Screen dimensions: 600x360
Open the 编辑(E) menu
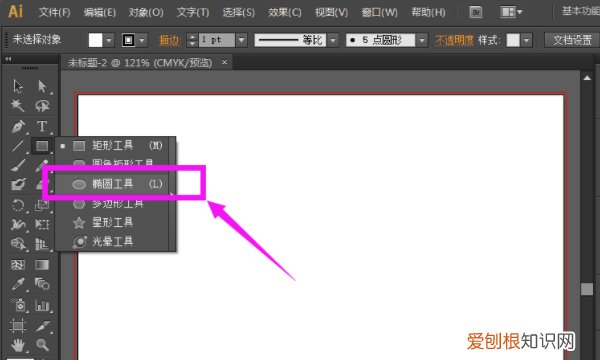99,12
